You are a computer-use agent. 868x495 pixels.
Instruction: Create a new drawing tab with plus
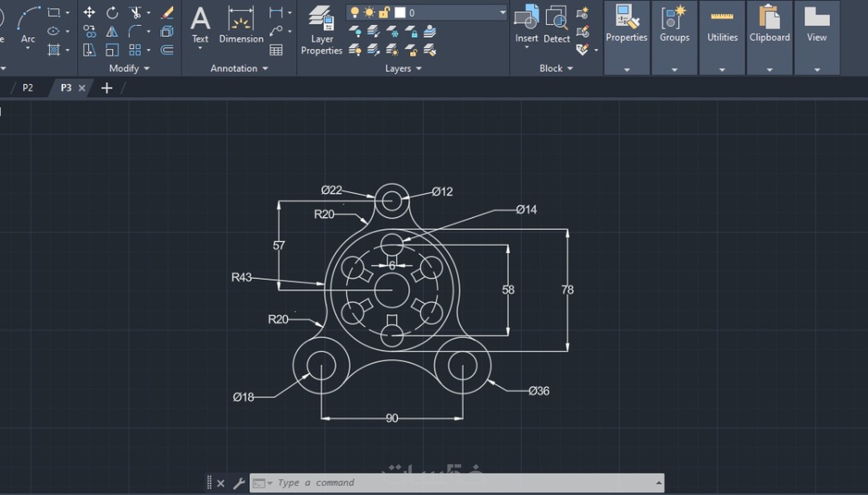point(107,88)
